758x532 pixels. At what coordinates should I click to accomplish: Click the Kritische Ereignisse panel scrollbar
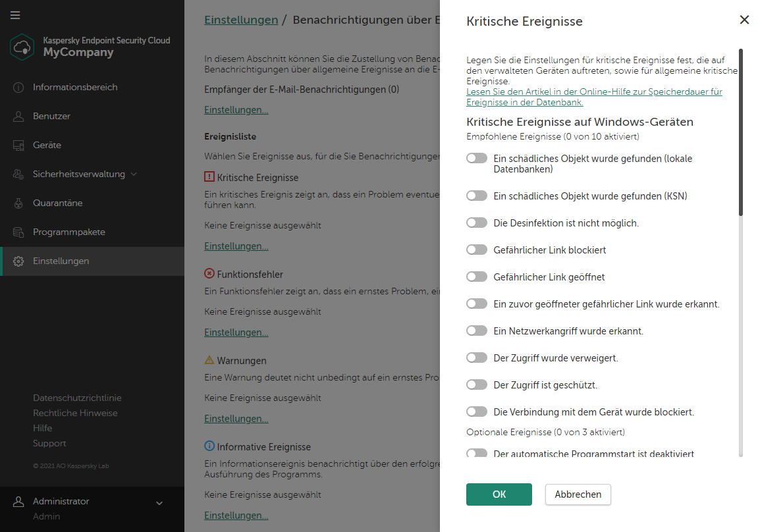[x=740, y=132]
